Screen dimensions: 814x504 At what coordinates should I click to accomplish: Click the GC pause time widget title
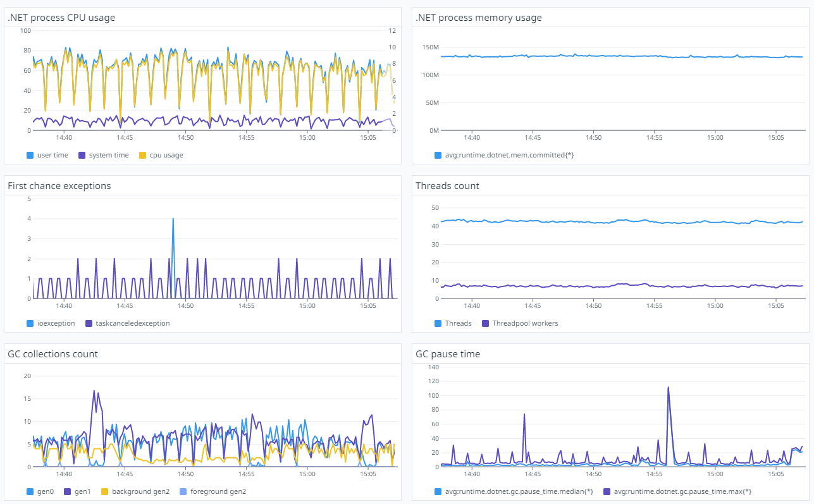click(x=448, y=354)
